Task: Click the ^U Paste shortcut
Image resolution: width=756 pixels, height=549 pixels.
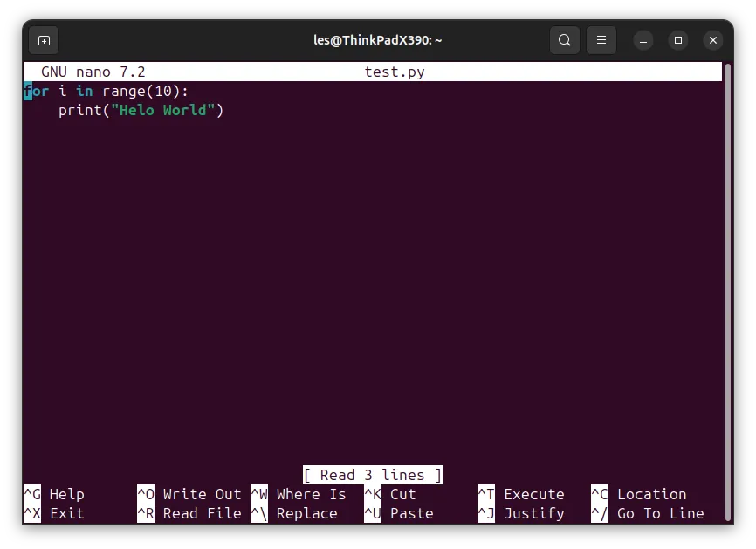Action: (x=399, y=513)
